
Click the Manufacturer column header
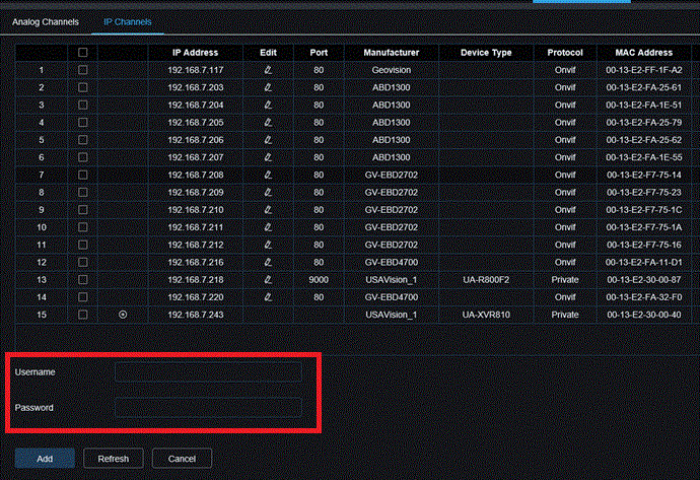click(x=391, y=52)
